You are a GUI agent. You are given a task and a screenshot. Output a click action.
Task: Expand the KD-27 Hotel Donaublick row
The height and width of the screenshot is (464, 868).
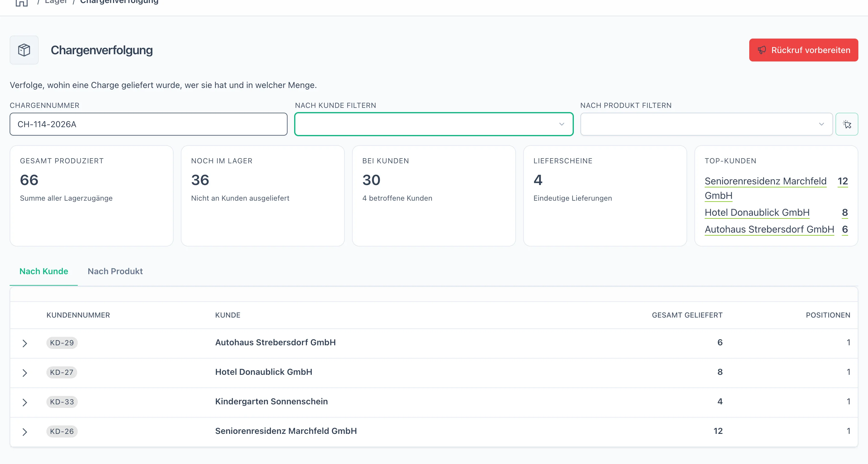point(24,373)
